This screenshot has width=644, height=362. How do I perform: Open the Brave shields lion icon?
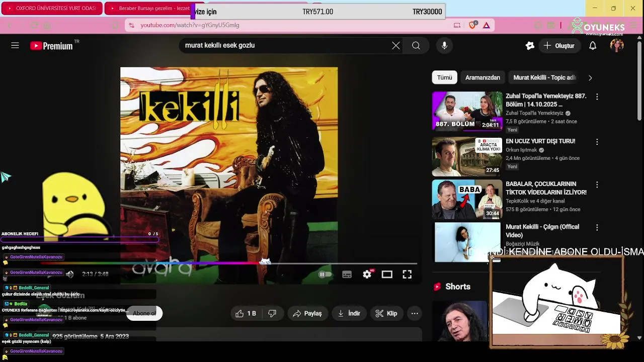(472, 25)
